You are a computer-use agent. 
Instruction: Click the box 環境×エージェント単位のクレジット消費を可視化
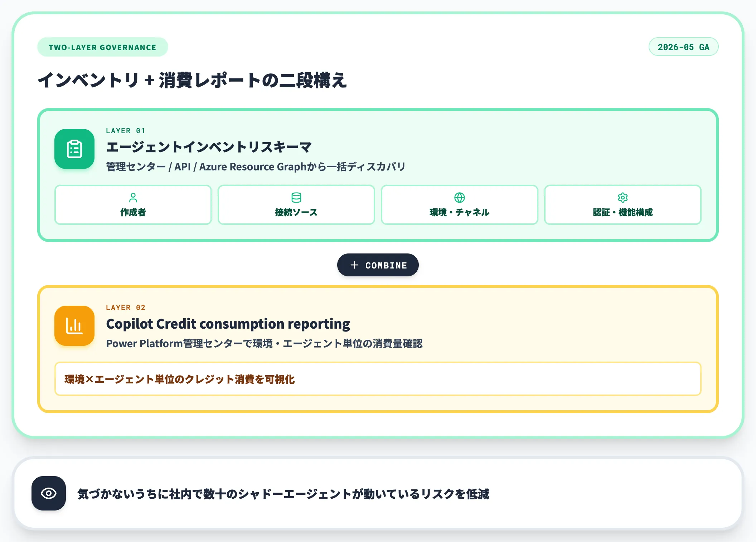378,379
